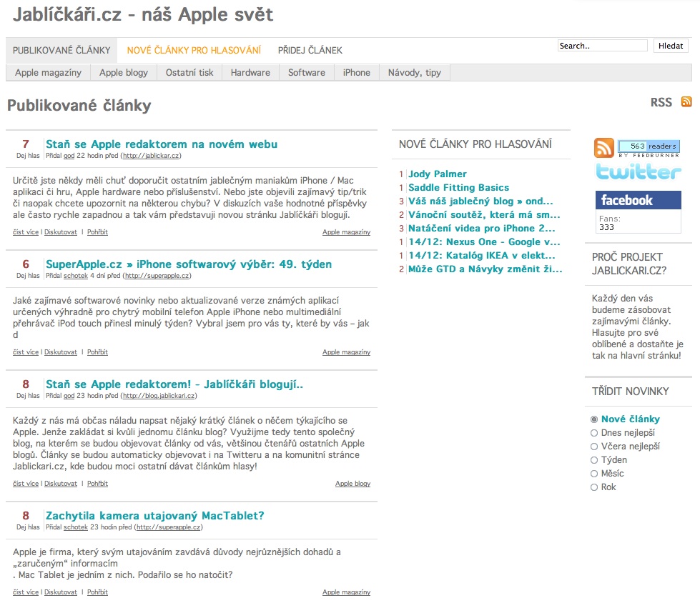
Task: Open the http://jablickar.cz source link
Action: click(x=151, y=156)
